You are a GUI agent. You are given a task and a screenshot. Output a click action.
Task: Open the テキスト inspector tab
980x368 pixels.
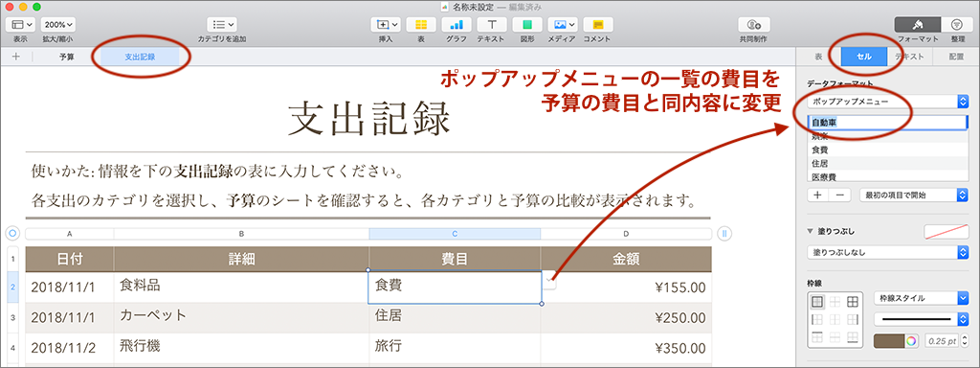click(x=909, y=57)
